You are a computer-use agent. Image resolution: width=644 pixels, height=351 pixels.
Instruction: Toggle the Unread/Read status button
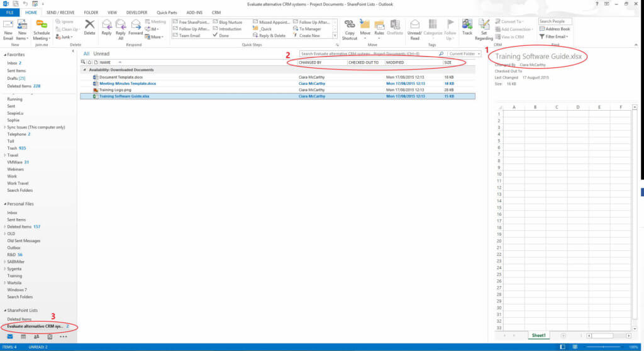(414, 28)
